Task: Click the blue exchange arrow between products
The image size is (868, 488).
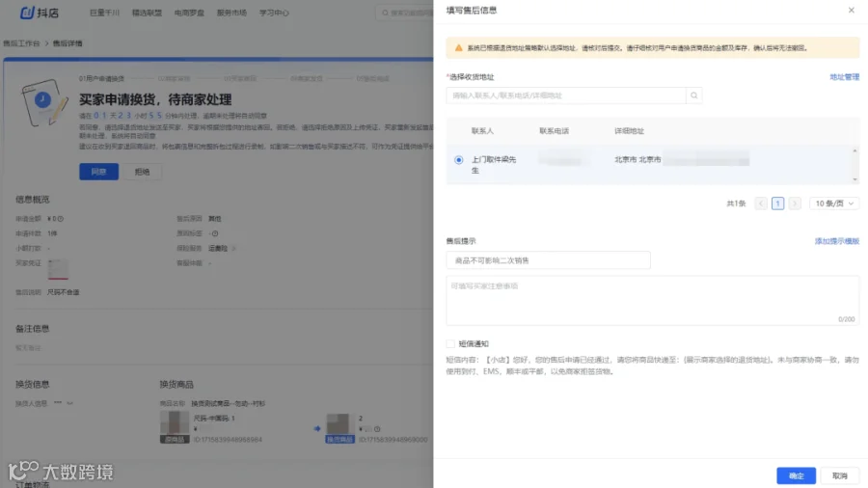Action: point(317,428)
